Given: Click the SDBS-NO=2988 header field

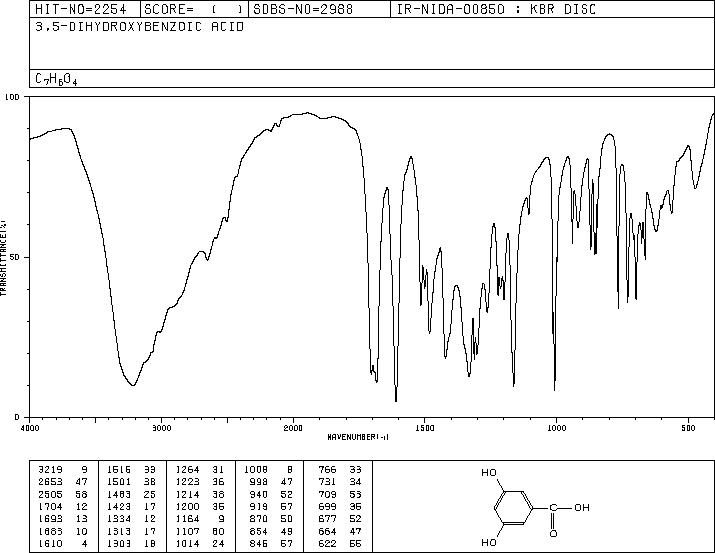Looking at the screenshot, I should point(319,9).
